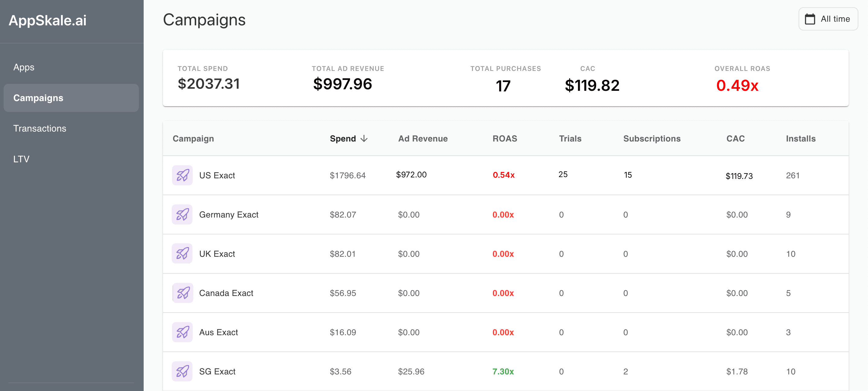The image size is (868, 391).
Task: Click the US Exact campaign rocket icon
Action: click(182, 175)
